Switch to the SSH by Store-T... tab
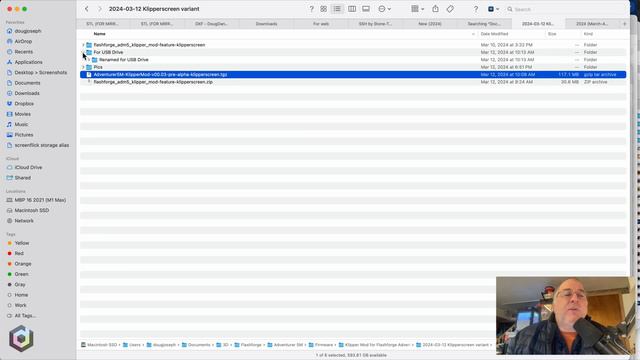640x360 pixels. coord(375,24)
